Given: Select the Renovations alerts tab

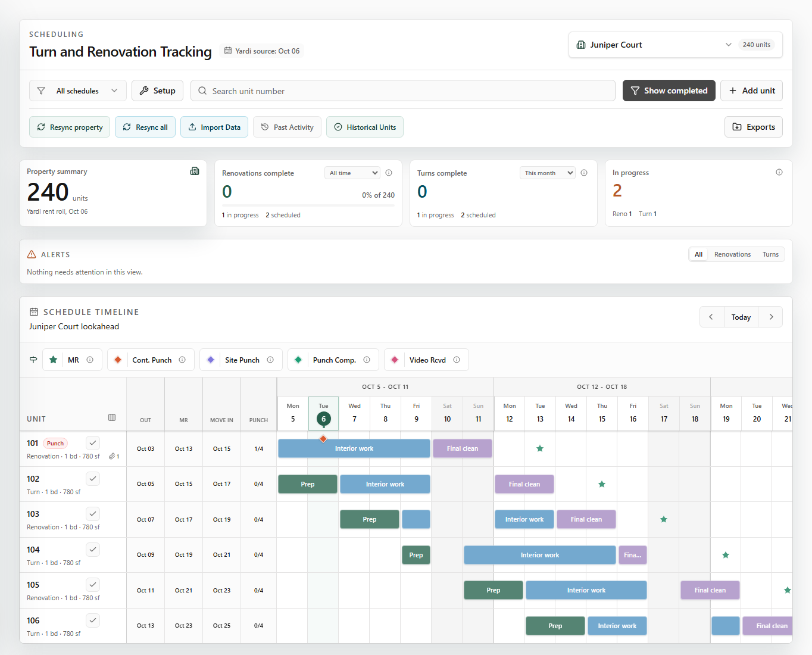Looking at the screenshot, I should pyautogui.click(x=732, y=254).
